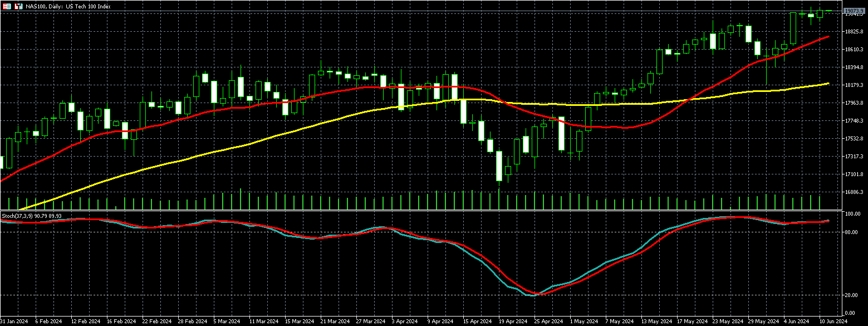This screenshot has width=868, height=326.
Task: Click the 16886.3 price axis label
Action: [854, 192]
